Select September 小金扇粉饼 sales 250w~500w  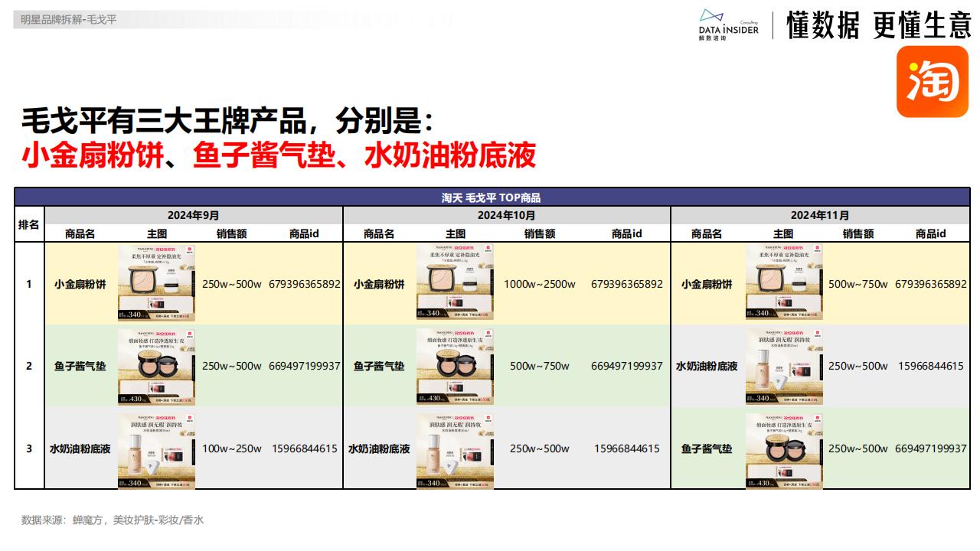point(232,284)
